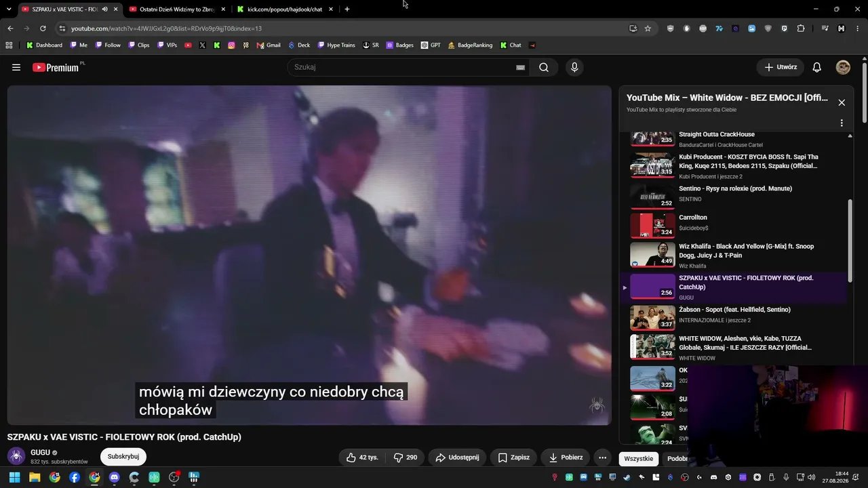Open the 7TV extension icon

(x=719, y=28)
